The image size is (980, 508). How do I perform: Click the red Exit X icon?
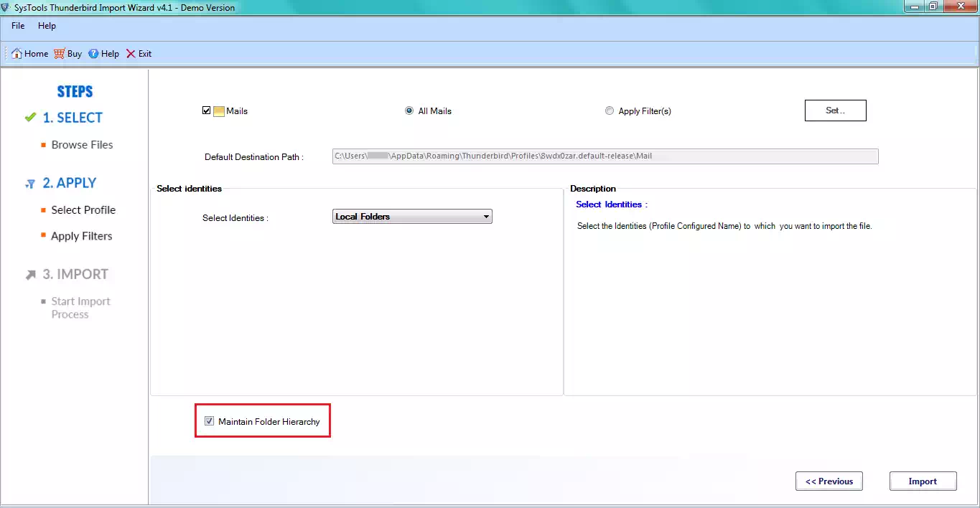tap(131, 54)
